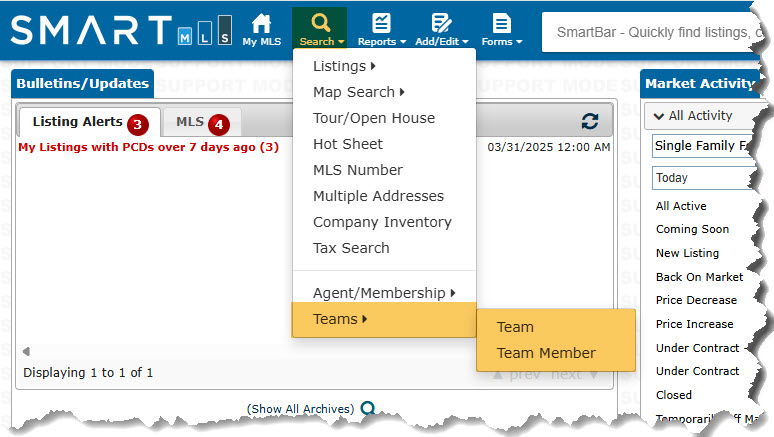This screenshot has height=437, width=774.
Task: Open New Listing market activity
Action: [687, 253]
